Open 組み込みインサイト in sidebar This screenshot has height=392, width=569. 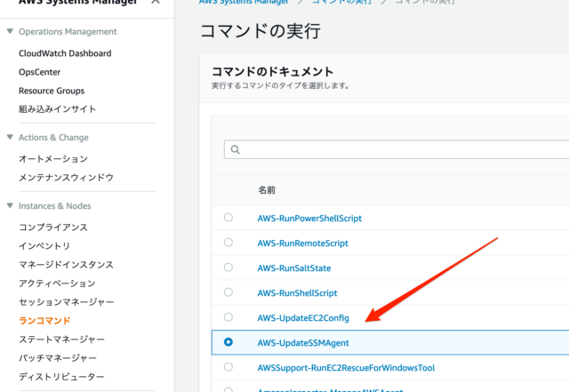tap(57, 109)
